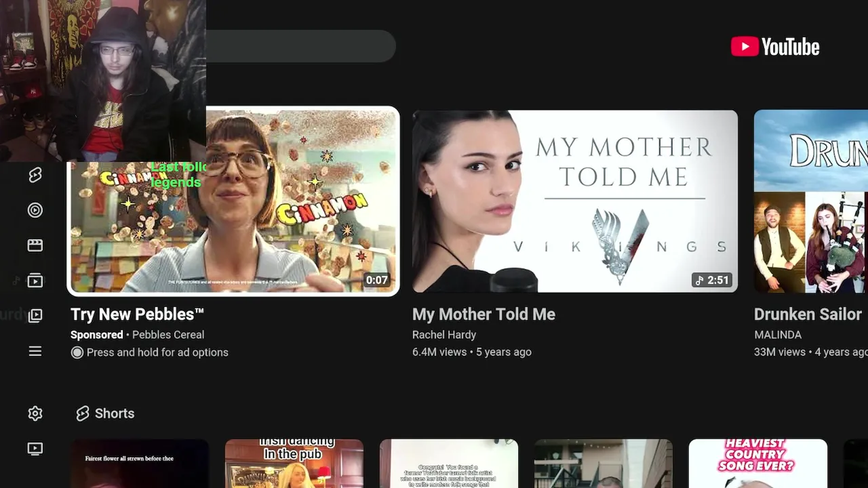Click the search bar at top
This screenshot has width=868, height=488.
pyautogui.click(x=300, y=46)
